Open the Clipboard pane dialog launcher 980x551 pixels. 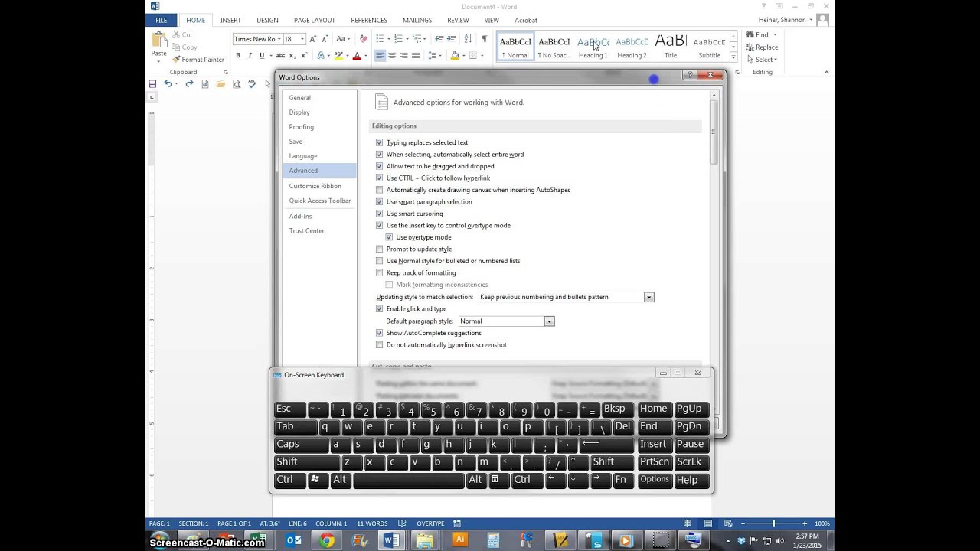[x=225, y=73]
